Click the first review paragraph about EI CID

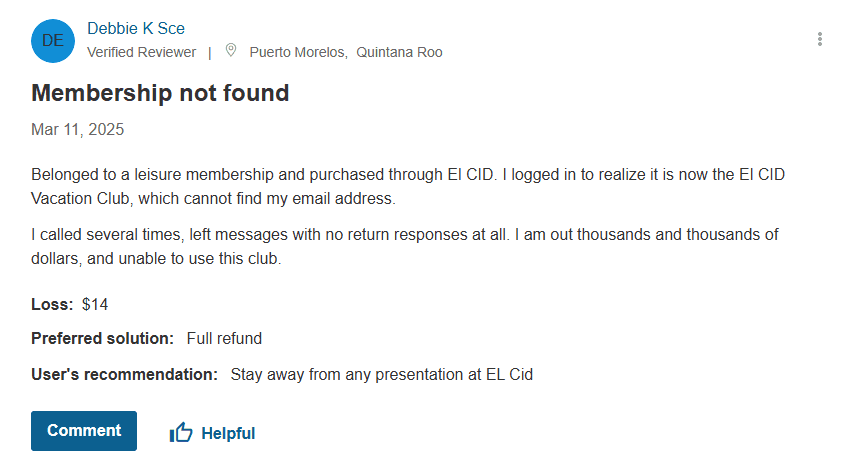tap(408, 186)
